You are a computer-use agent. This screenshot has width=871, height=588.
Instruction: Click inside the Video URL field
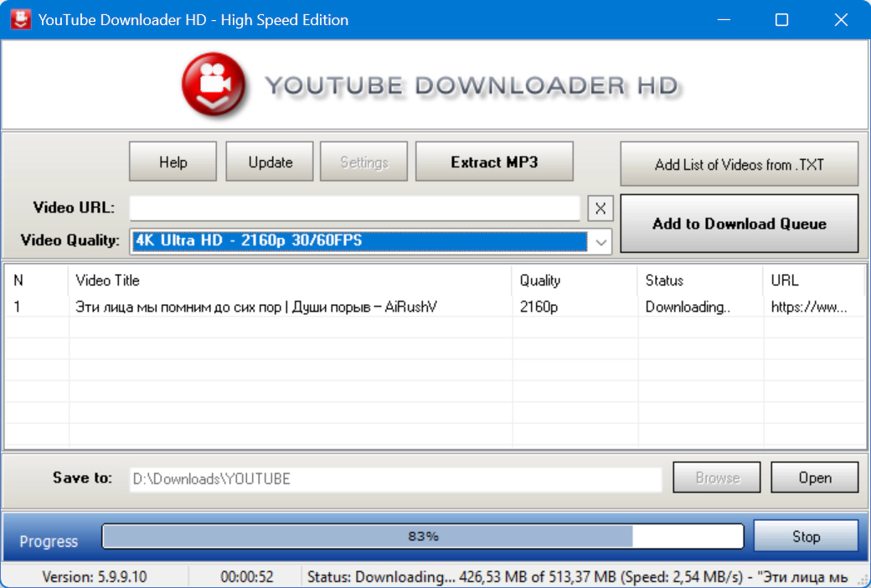click(354, 209)
